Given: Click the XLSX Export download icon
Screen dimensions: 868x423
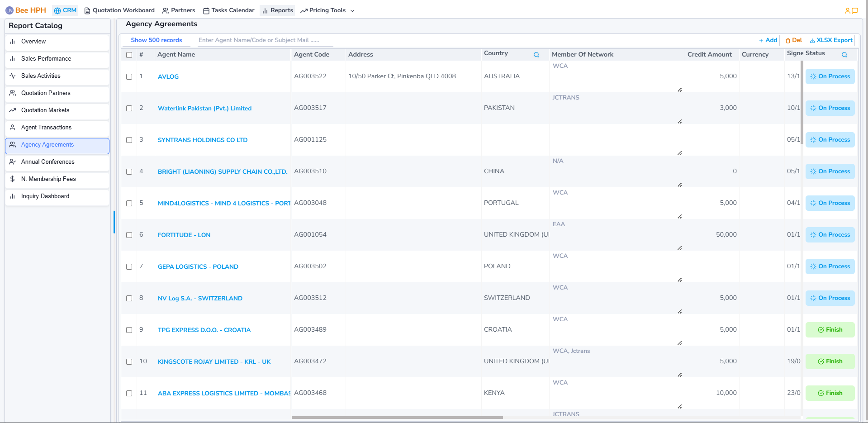Looking at the screenshot, I should 812,41.
